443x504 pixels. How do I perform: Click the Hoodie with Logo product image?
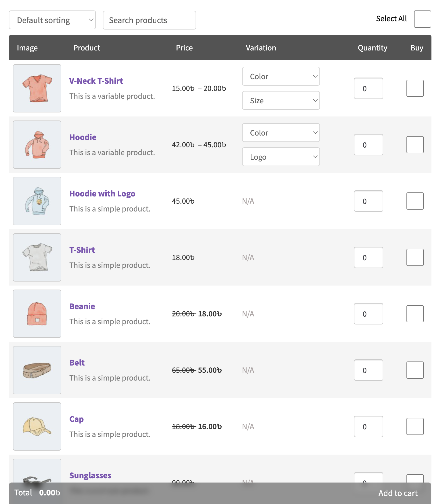(x=37, y=201)
